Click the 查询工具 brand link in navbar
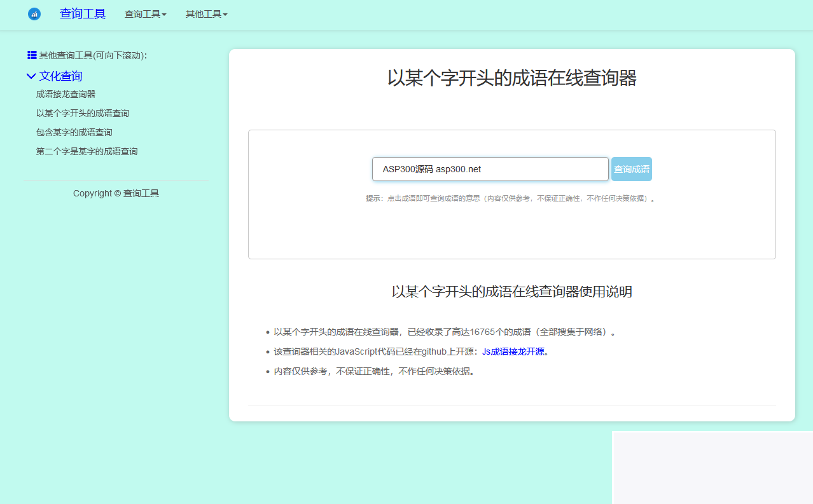The width and height of the screenshot is (813, 504). pyautogui.click(x=82, y=14)
